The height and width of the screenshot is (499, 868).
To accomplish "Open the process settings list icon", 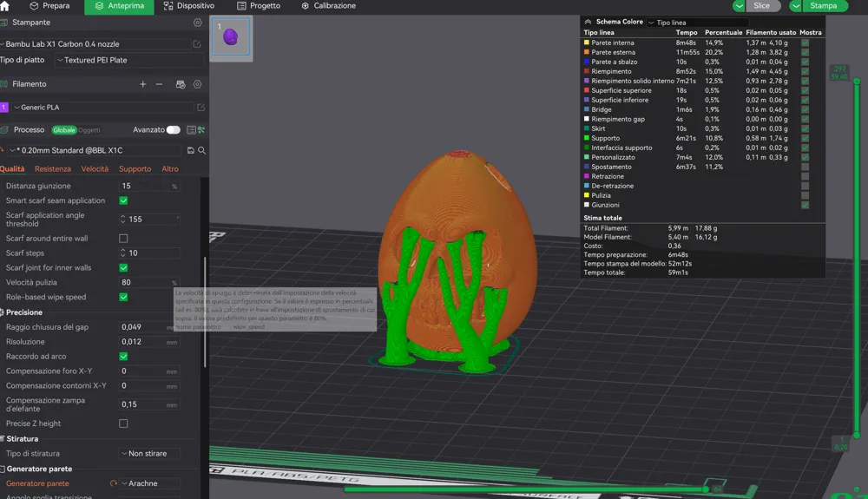I will coord(191,130).
